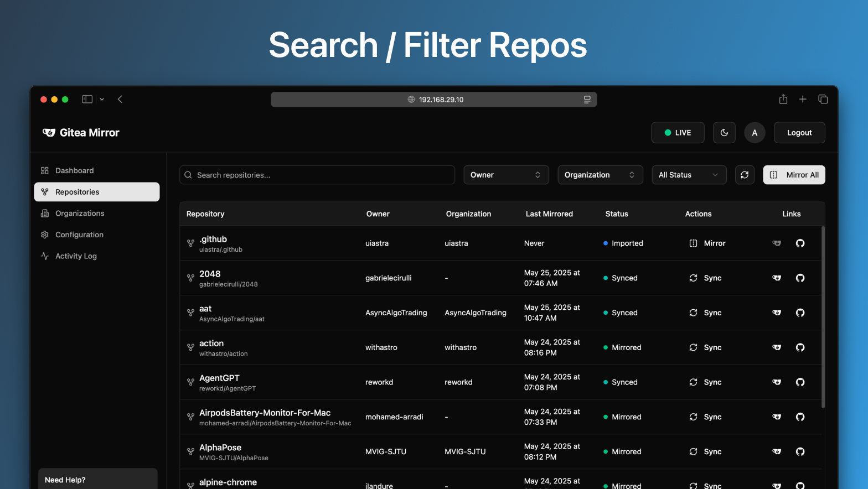The width and height of the screenshot is (868, 489).
Task: Toggle the dark mode moon button
Action: (724, 133)
